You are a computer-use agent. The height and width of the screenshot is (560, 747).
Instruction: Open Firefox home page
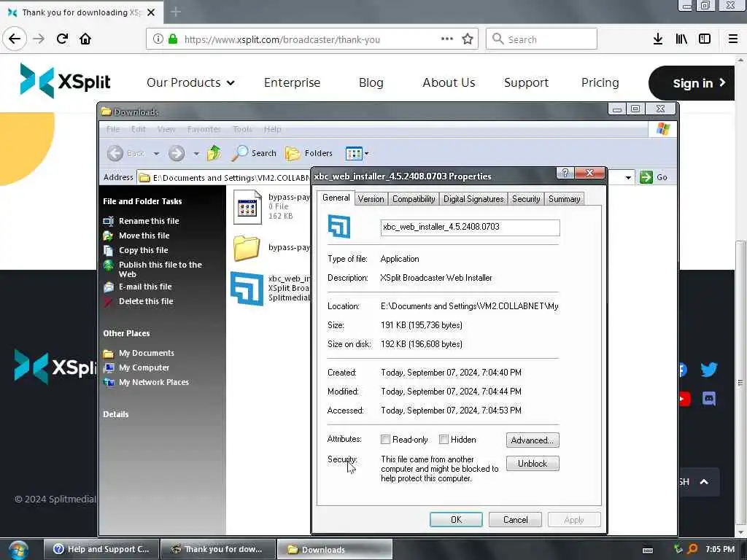[85, 39]
